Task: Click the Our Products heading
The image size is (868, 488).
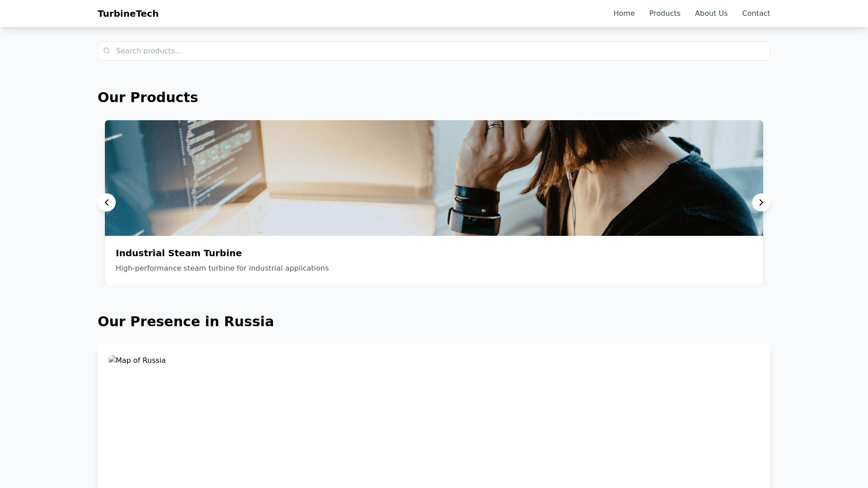Action: point(148,98)
